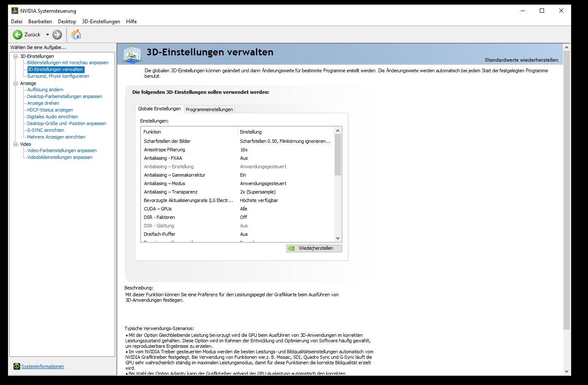Select the Antialiasing – Modus row

pos(237,183)
